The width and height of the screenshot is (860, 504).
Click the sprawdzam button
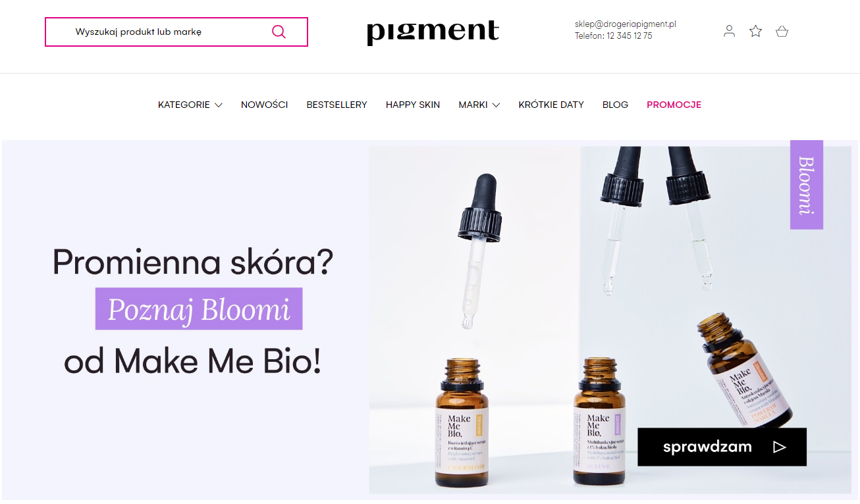coord(722,447)
